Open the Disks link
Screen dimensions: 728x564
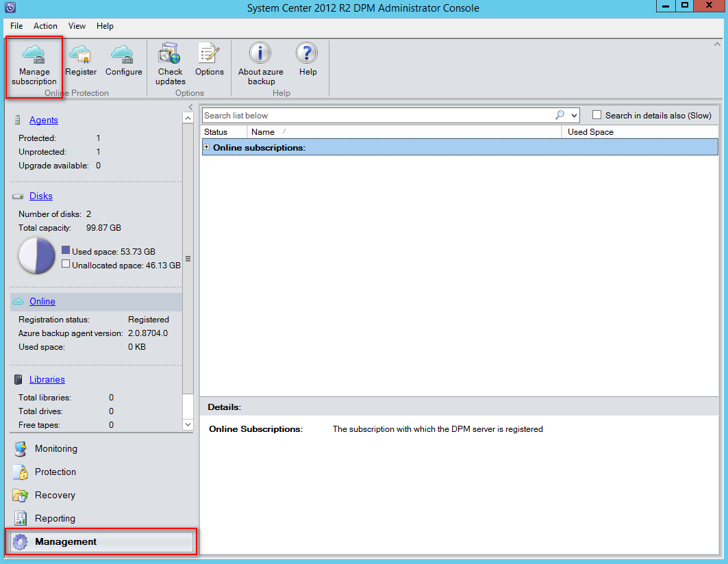41,196
